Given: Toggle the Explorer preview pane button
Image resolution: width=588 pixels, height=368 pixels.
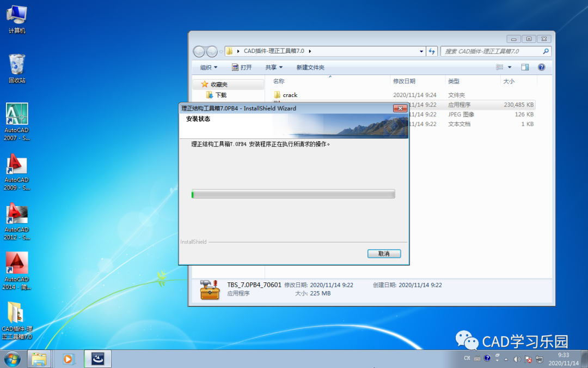Looking at the screenshot, I should click(525, 67).
